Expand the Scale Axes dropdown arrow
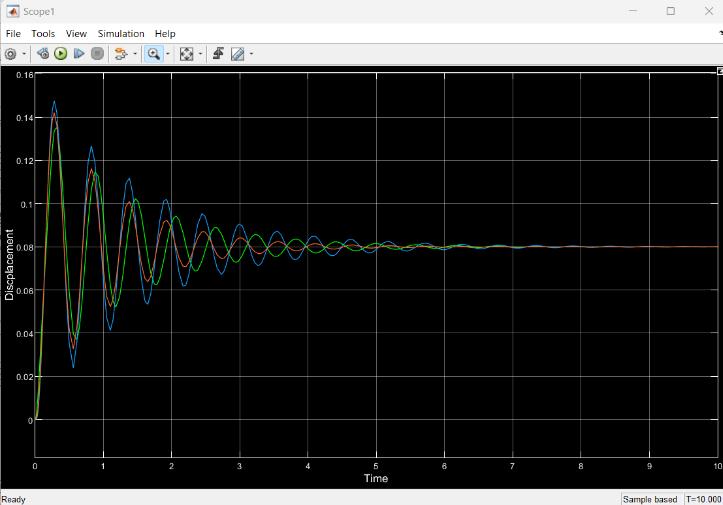 pos(201,54)
